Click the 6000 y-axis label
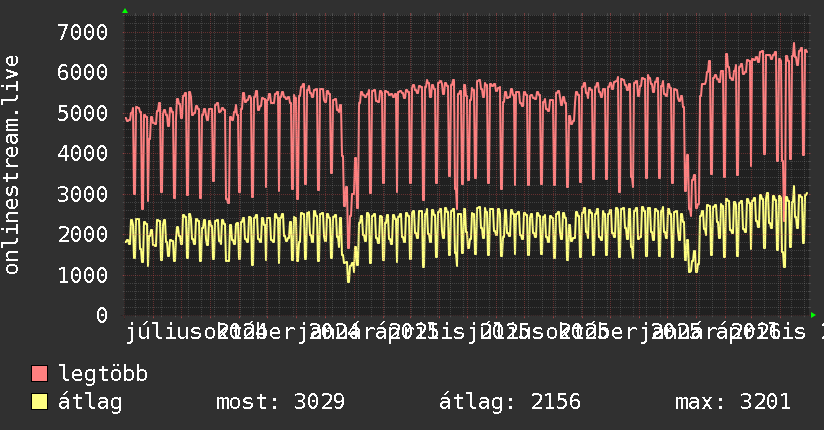Screen dimensions: 824x430 pos(83,73)
